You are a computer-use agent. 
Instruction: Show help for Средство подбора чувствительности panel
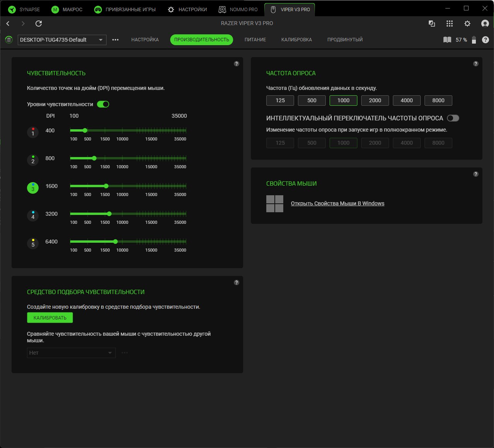pyautogui.click(x=237, y=282)
